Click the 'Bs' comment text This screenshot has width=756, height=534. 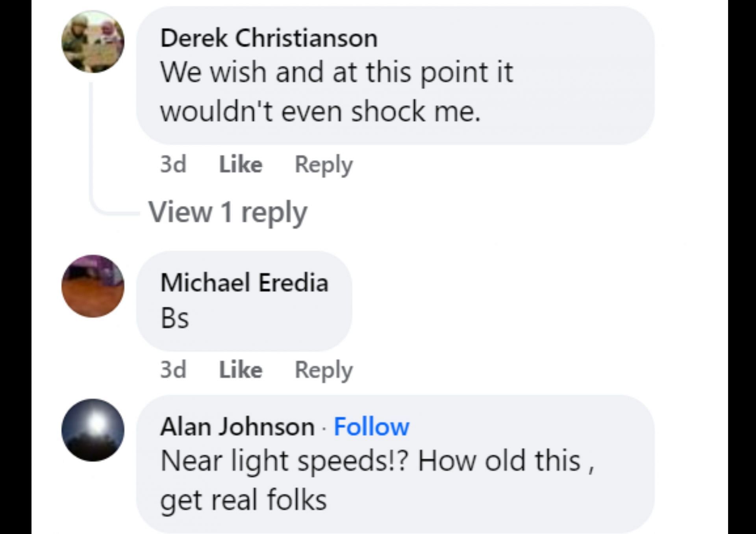coord(175,318)
